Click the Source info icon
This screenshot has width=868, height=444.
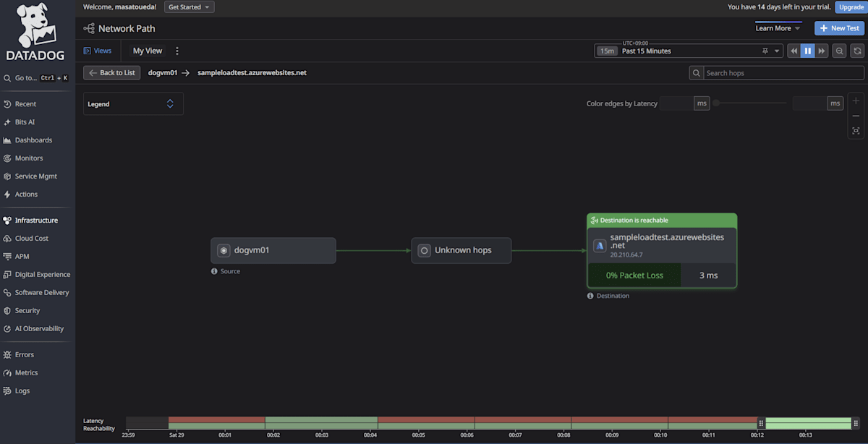click(x=214, y=271)
